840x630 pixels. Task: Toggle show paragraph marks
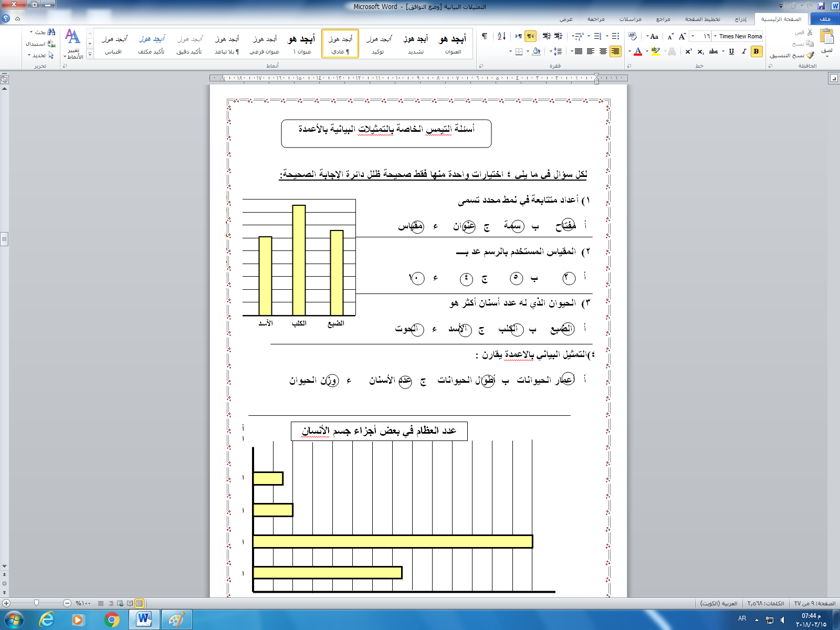tap(485, 36)
